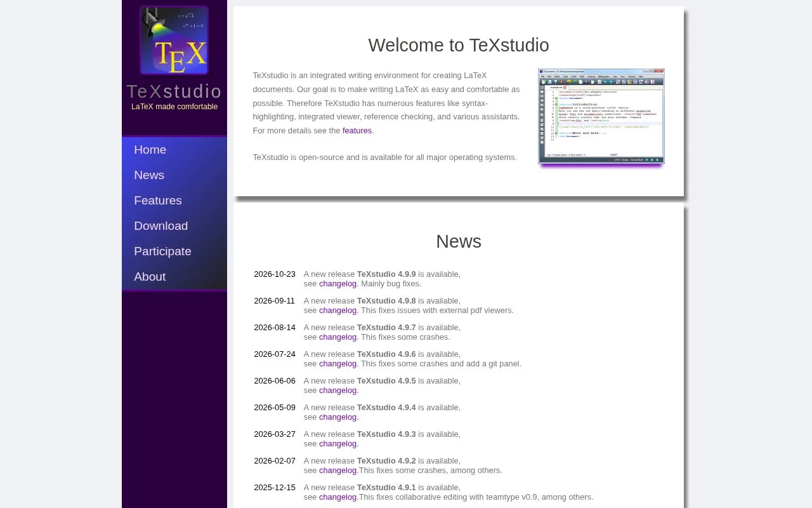
Task: Select the date 2026-07-24
Action: coord(275,354)
